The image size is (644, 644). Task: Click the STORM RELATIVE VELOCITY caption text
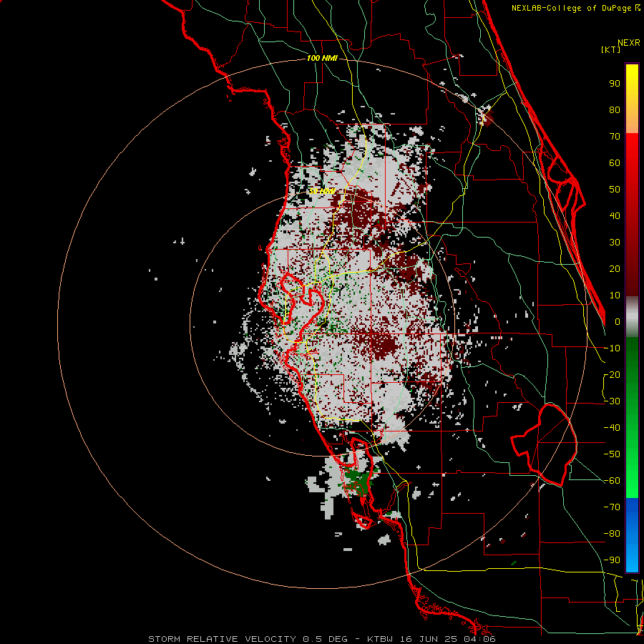[x=222, y=639]
